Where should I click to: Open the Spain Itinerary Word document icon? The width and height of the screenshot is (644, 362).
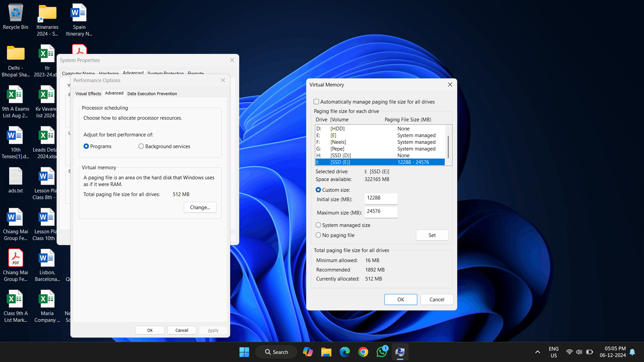(x=79, y=13)
